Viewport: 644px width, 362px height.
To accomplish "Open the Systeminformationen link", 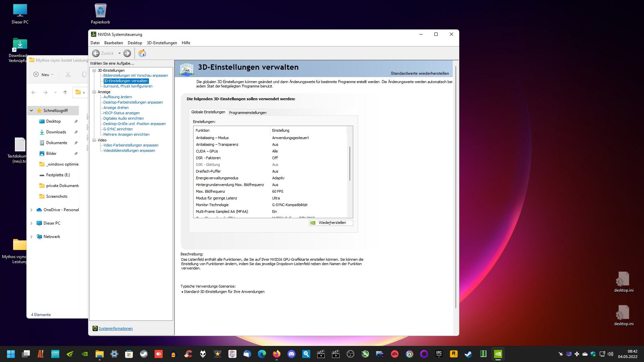I will 115,328.
